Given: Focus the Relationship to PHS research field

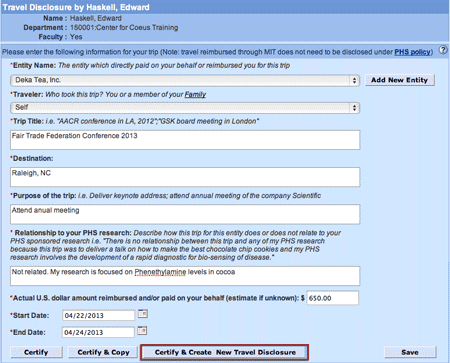Looking at the screenshot, I should (x=185, y=276).
